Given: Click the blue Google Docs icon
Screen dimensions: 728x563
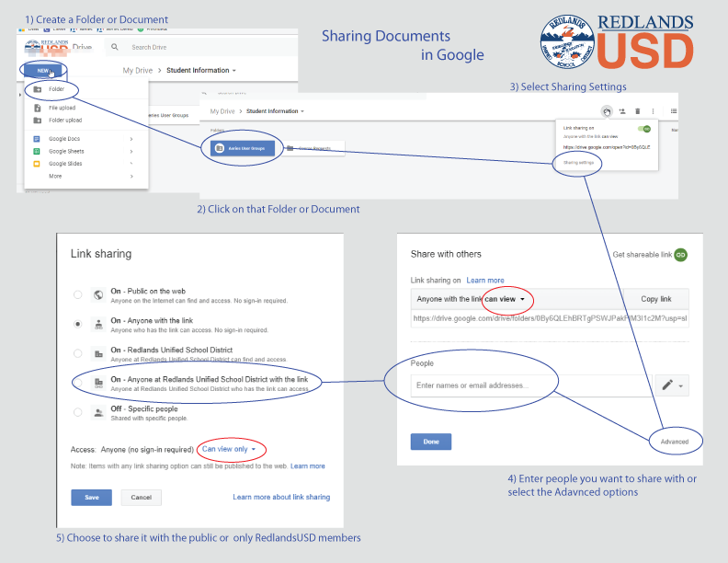Looking at the screenshot, I should click(x=37, y=139).
